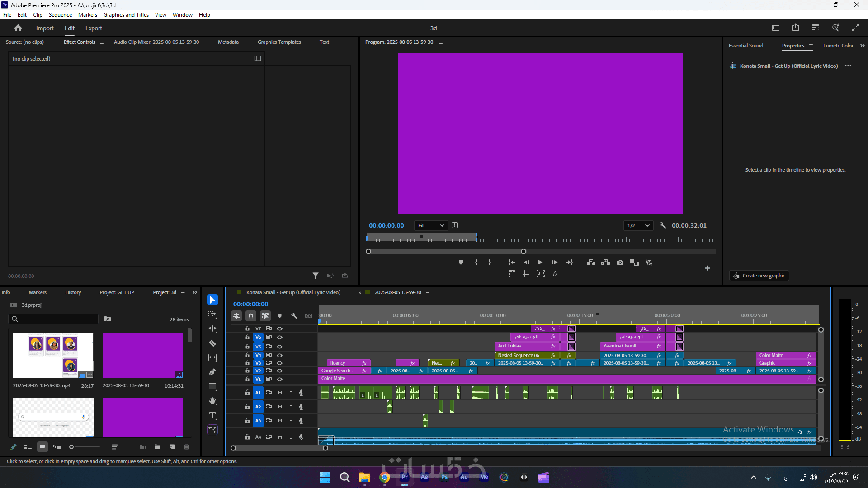The width and height of the screenshot is (868, 488).
Task: Click Export Frame camera icon
Action: (620, 263)
